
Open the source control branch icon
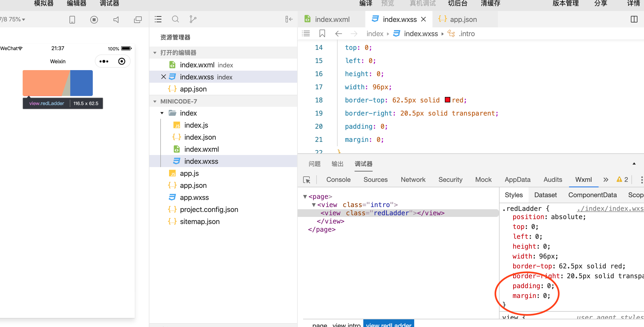tap(193, 19)
